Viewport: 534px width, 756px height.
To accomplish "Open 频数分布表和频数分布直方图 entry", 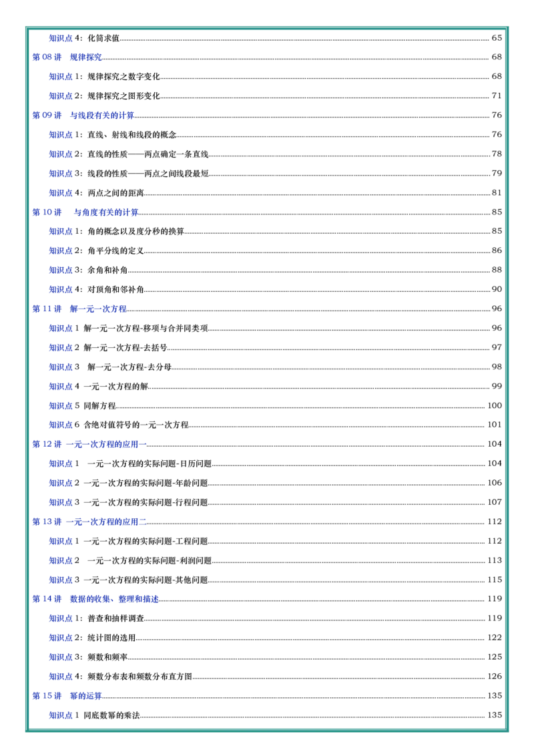I will 275,677.
